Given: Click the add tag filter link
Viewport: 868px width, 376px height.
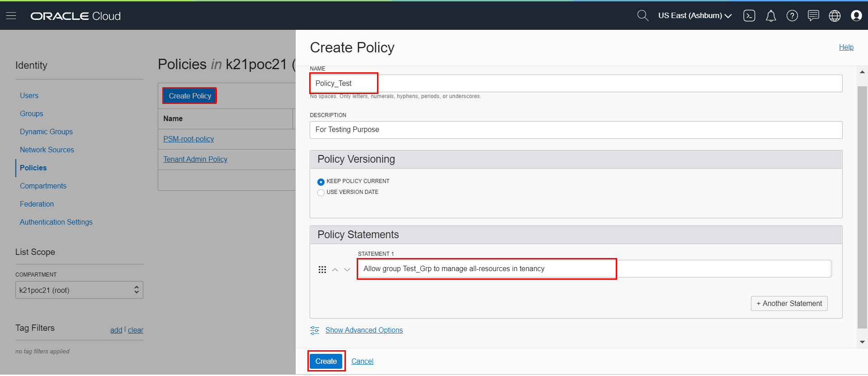Looking at the screenshot, I should pos(116,330).
